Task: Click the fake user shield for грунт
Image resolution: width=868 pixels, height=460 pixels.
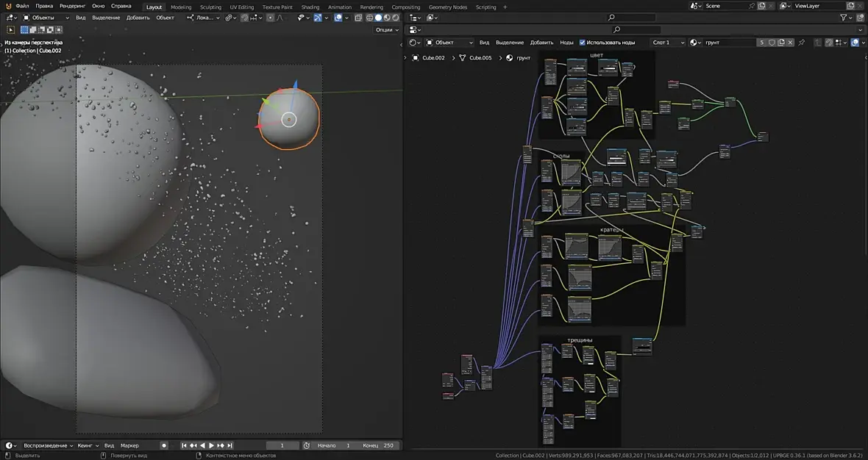Action: pos(772,43)
